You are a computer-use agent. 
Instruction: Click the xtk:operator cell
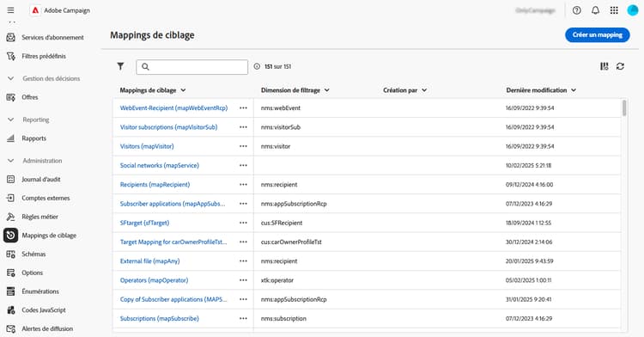pyautogui.click(x=277, y=280)
